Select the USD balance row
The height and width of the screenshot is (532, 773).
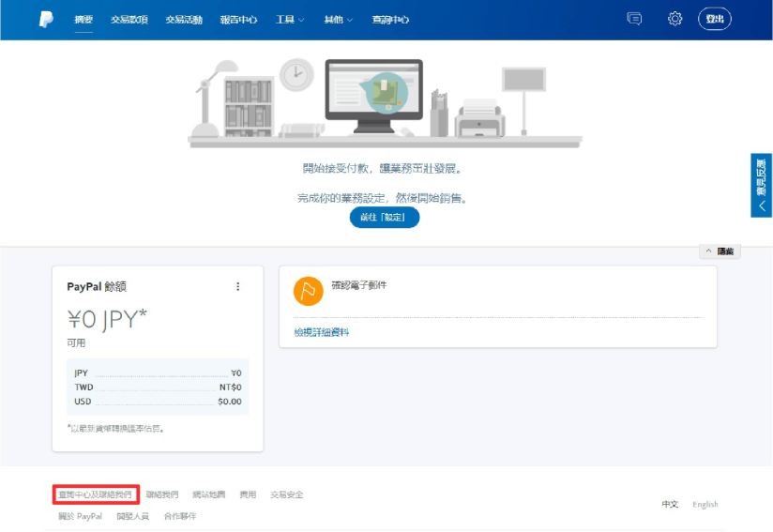(158, 402)
